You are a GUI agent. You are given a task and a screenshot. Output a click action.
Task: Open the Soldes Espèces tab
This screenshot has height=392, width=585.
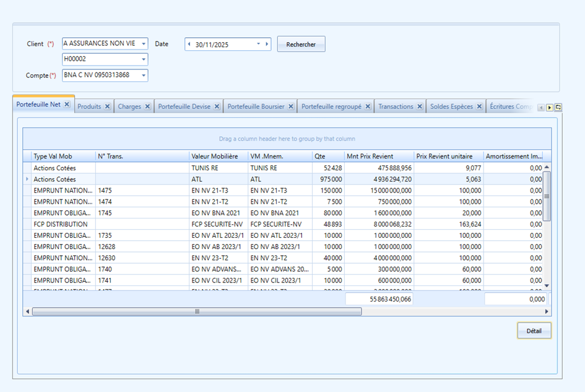451,107
